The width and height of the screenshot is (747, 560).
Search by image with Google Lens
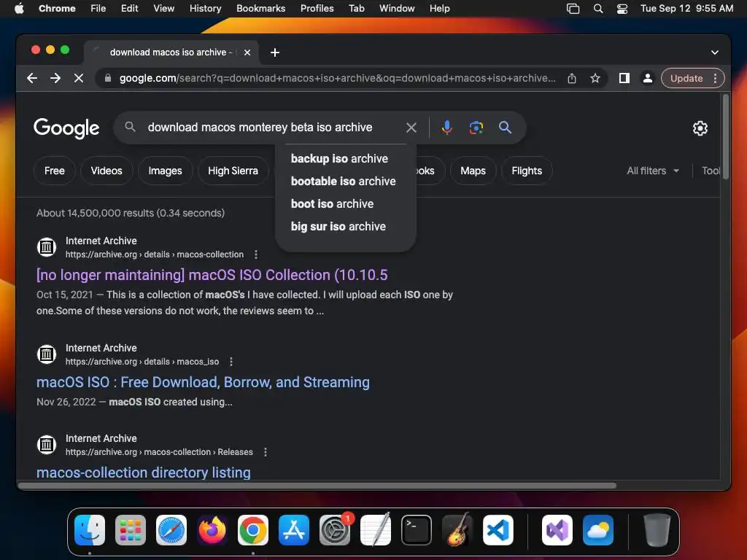(476, 127)
